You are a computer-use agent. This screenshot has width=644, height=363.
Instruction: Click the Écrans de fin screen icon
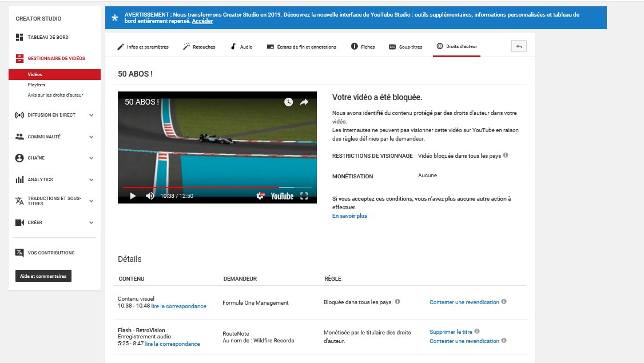271,47
